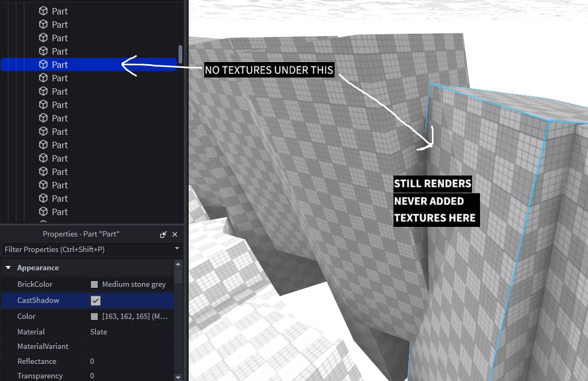This screenshot has height=381, width=588.
Task: Select the CastShadow property label
Action: [38, 300]
